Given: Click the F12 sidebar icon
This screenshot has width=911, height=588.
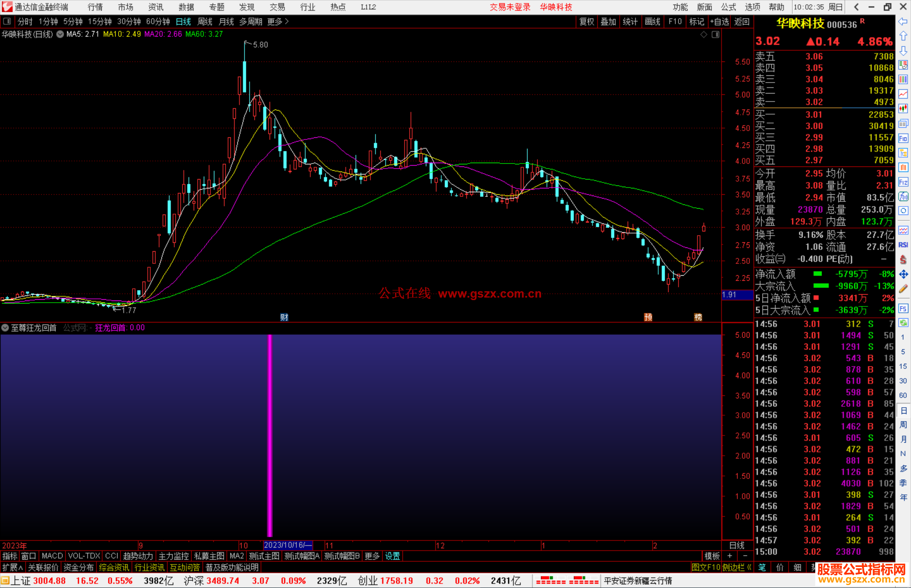Looking at the screenshot, I should click(x=903, y=182).
